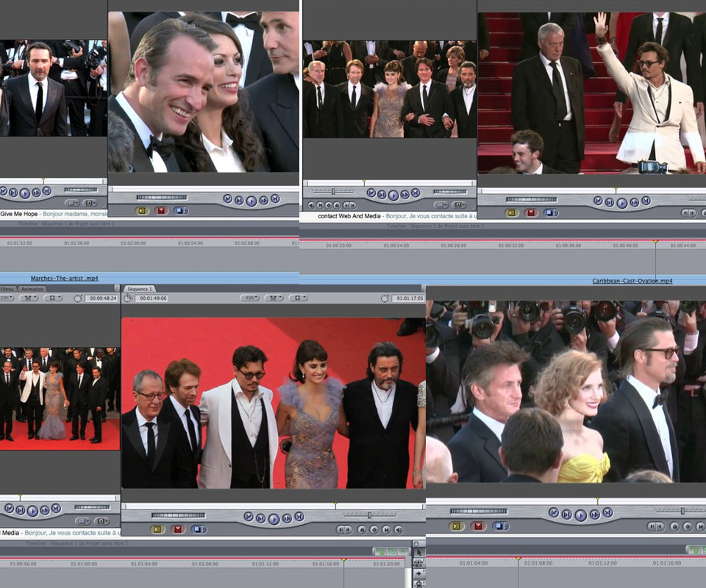Click Play in the Séquence 1 canvas
Screen dimensions: 706x588
(x=274, y=519)
